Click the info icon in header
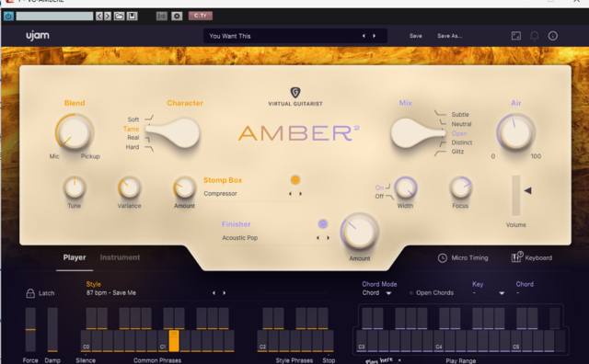Screen dimensions: 589x364 (x=552, y=36)
